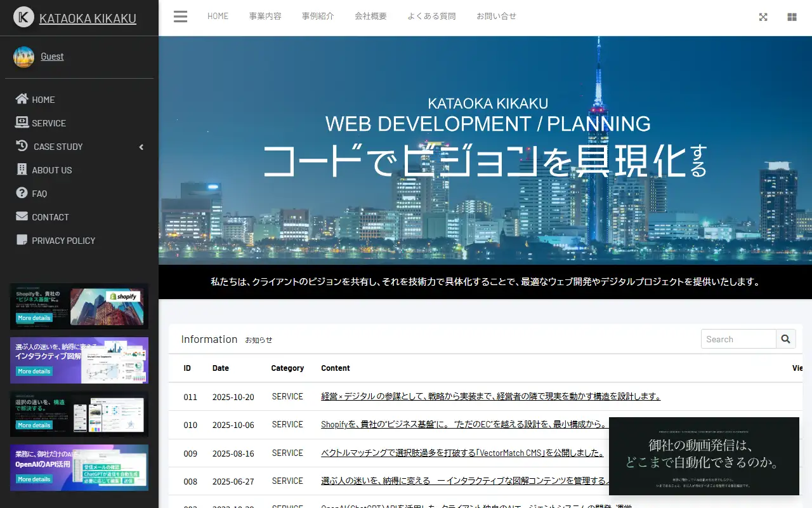Open 会社概要 in the top navigation
This screenshot has width=812, height=508.
click(370, 17)
